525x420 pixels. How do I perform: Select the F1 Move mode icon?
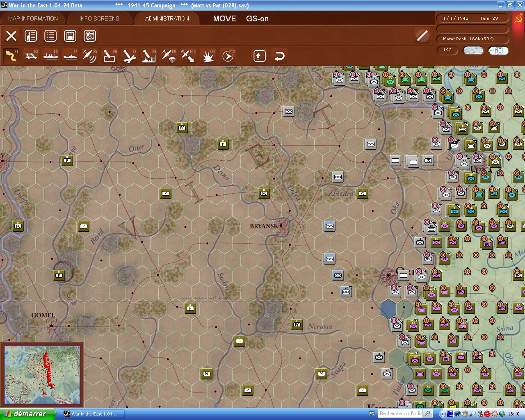(11, 56)
